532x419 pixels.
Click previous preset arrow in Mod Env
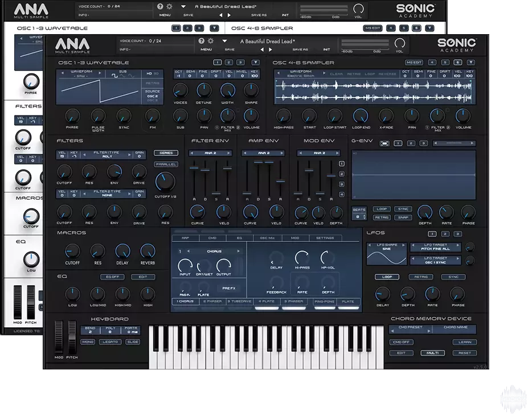pos(300,153)
